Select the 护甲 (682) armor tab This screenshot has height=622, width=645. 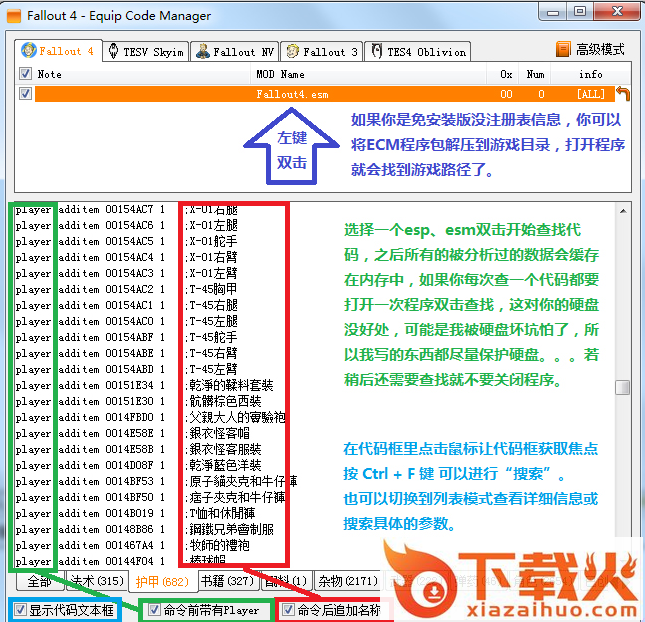[162, 581]
